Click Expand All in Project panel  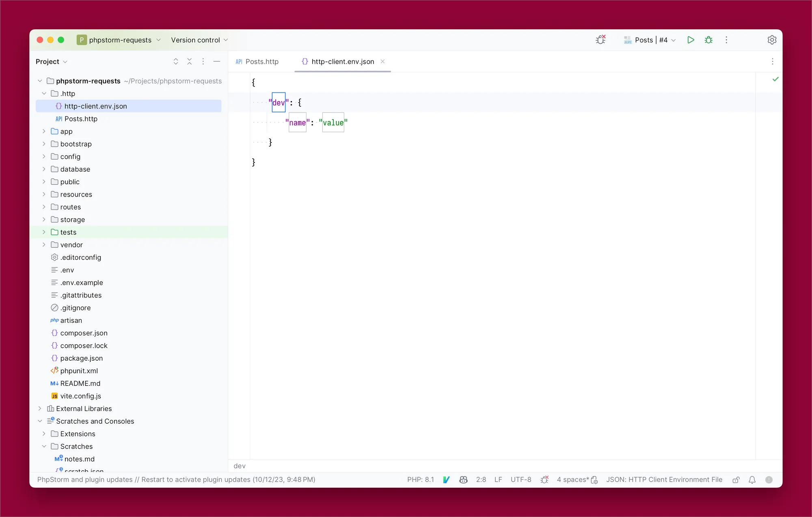[176, 61]
